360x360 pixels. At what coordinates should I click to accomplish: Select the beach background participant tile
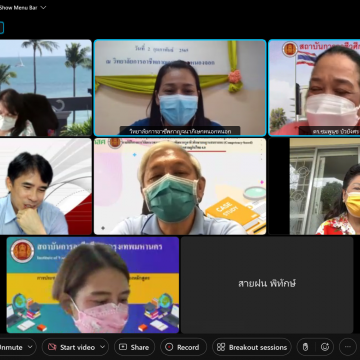click(46, 88)
